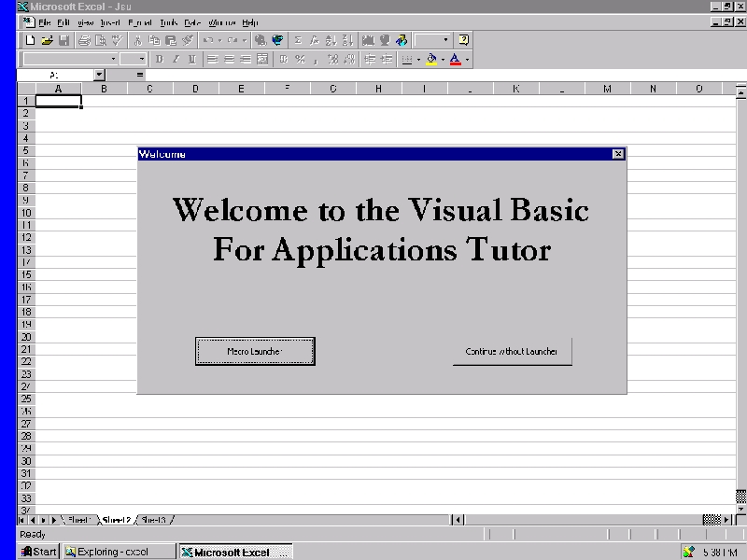Screen dimensions: 747x560
Task: Insert a hyperlink using the toolbar icon
Action: click(261, 40)
